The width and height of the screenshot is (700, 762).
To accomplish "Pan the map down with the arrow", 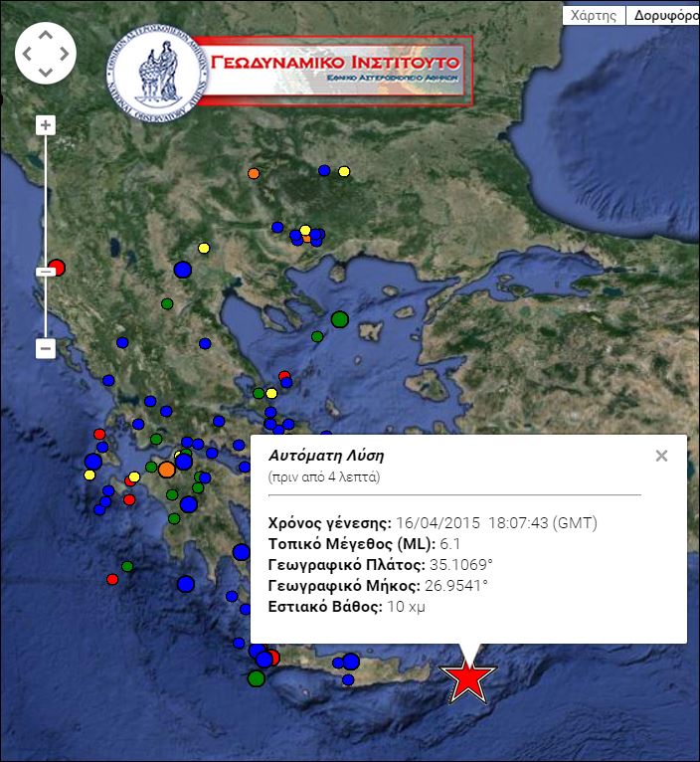I will click(x=45, y=73).
